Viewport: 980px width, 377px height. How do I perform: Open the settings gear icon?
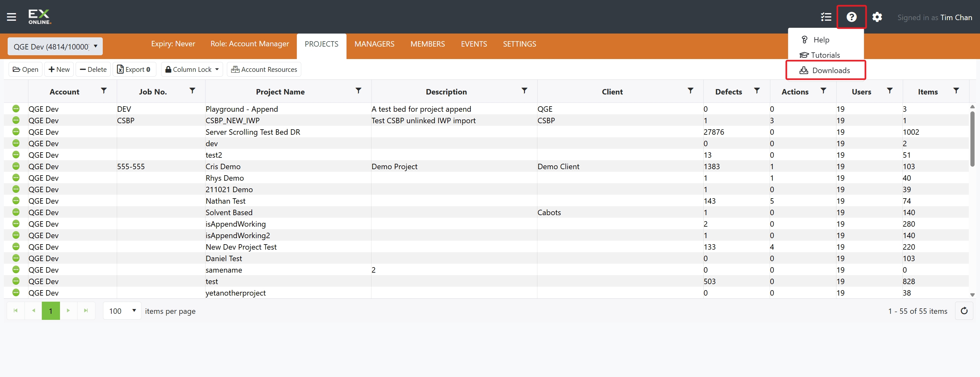(x=877, y=17)
